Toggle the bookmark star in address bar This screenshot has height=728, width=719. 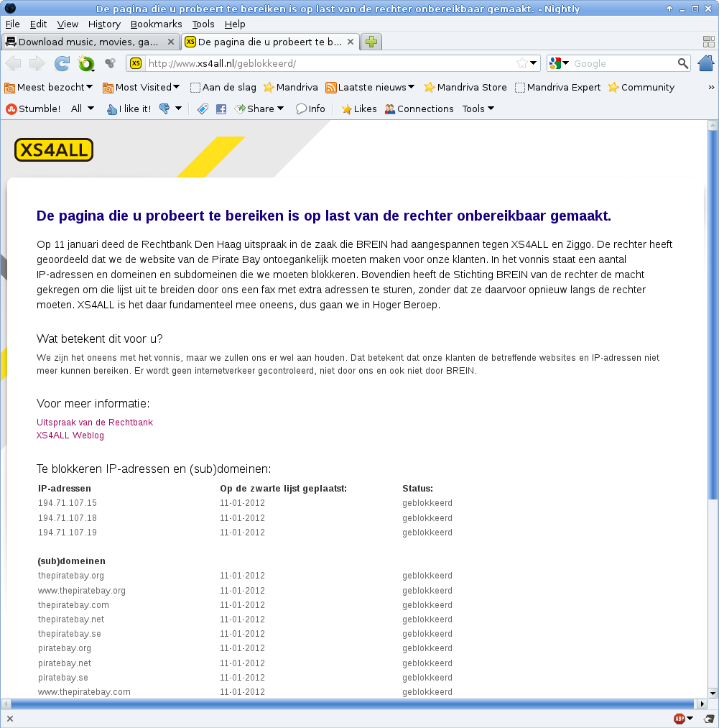click(x=522, y=63)
